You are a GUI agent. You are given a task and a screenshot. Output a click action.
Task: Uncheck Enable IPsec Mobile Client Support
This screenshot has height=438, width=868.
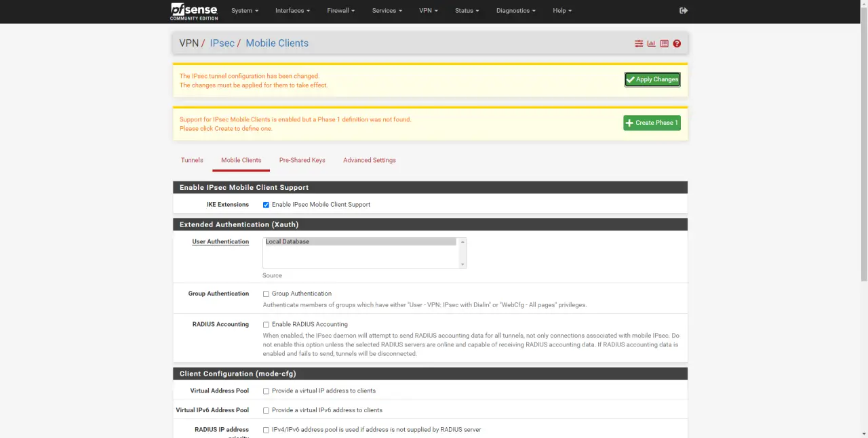[266, 205]
